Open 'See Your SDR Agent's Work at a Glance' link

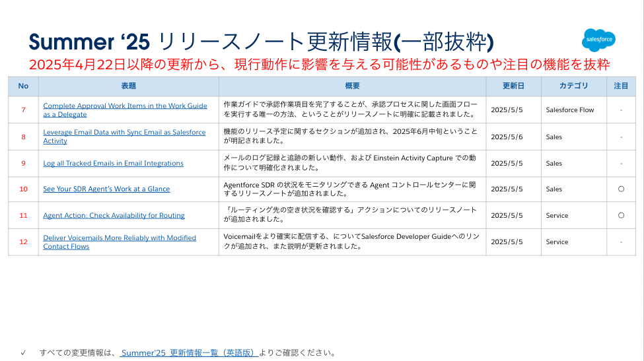tap(106, 189)
